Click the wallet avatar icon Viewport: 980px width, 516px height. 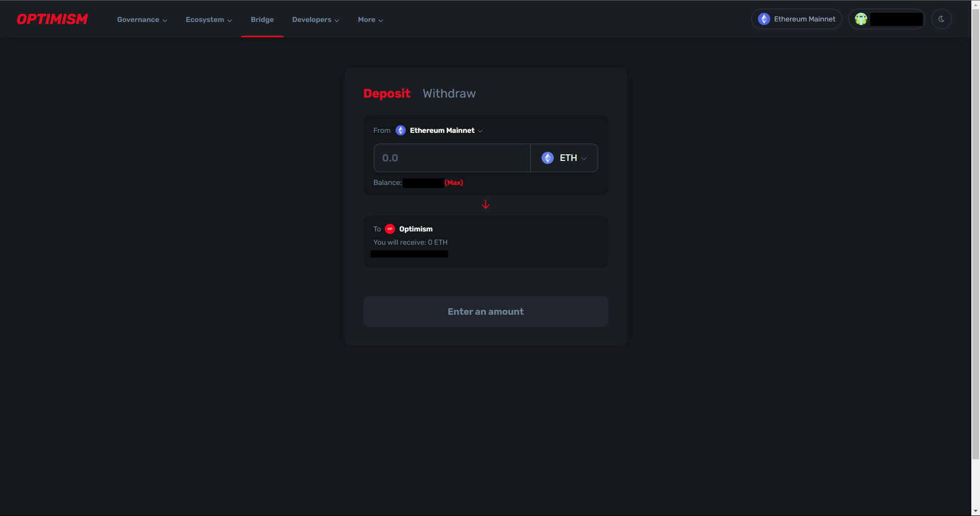[861, 19]
